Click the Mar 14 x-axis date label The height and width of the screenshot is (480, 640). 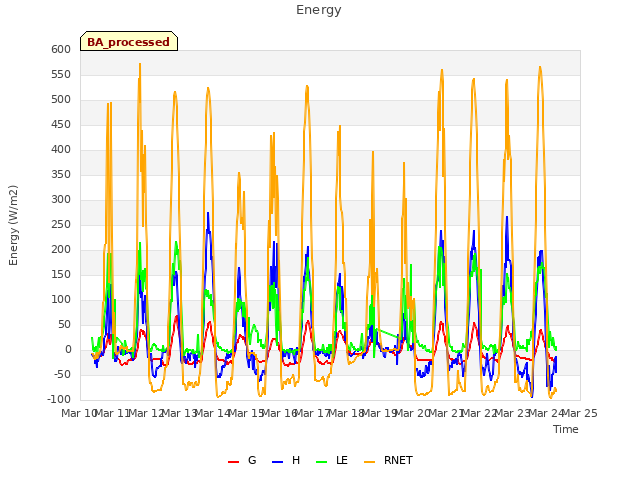(x=213, y=413)
